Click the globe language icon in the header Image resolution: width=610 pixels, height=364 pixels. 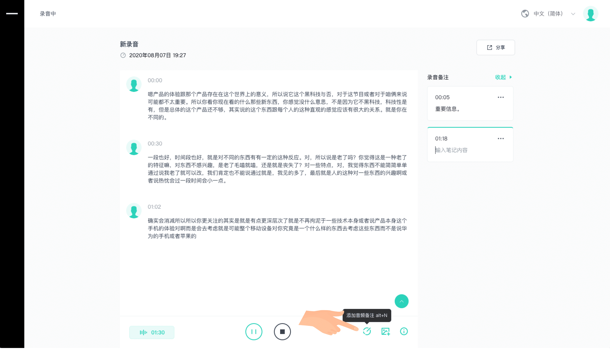coord(525,14)
